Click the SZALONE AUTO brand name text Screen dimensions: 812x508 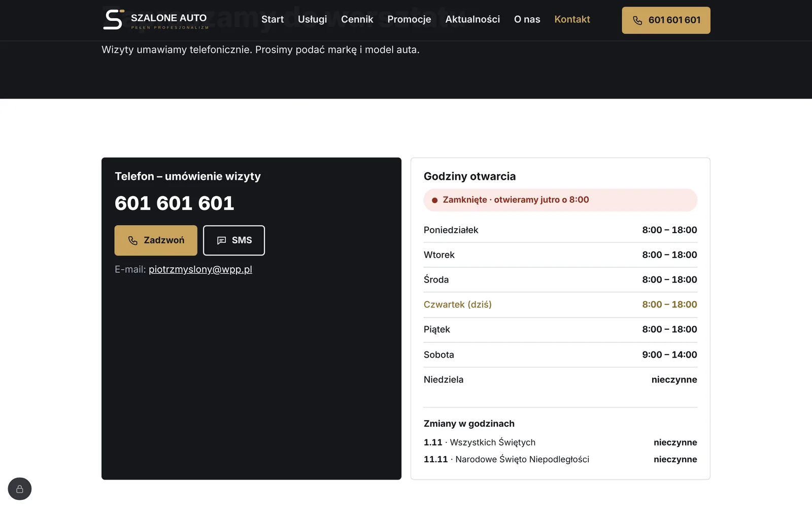(169, 18)
